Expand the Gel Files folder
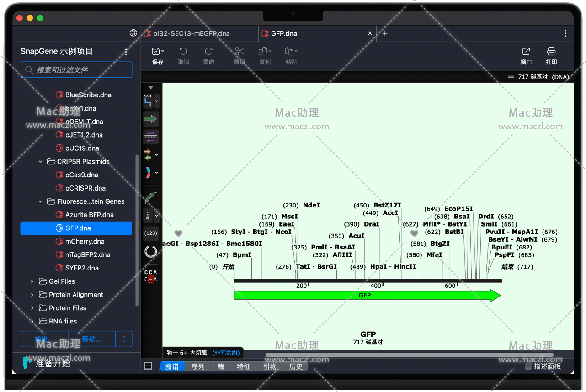The width and height of the screenshot is (586, 392). point(32,281)
